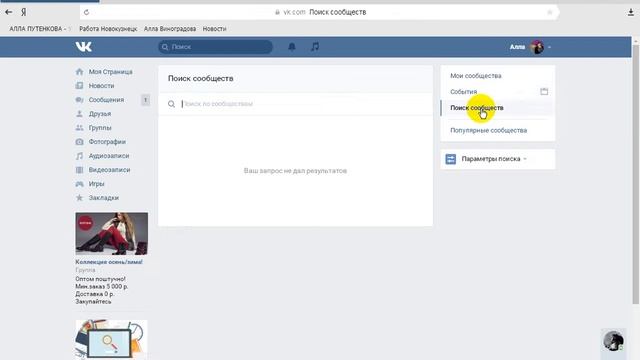Open Коллекция осень/зима ad link
Screen dimensions: 640x360
109,262
